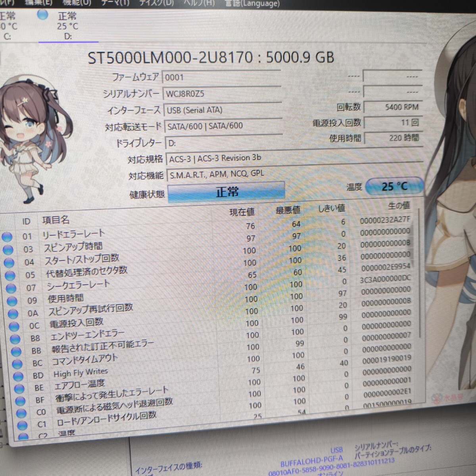The width and height of the screenshot is (476, 476).
Task: Select the D: drive tab at 25 °C
Action: pyautogui.click(x=67, y=25)
